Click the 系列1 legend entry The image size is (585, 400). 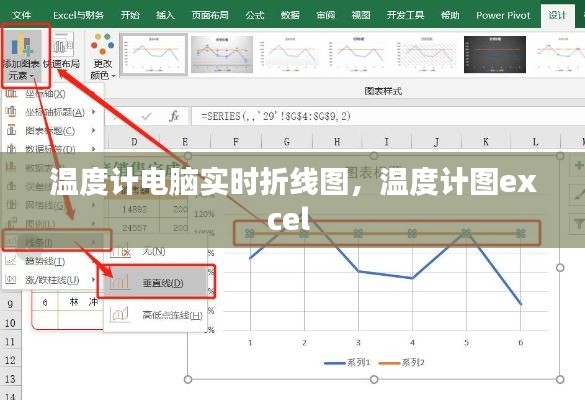tap(347, 362)
